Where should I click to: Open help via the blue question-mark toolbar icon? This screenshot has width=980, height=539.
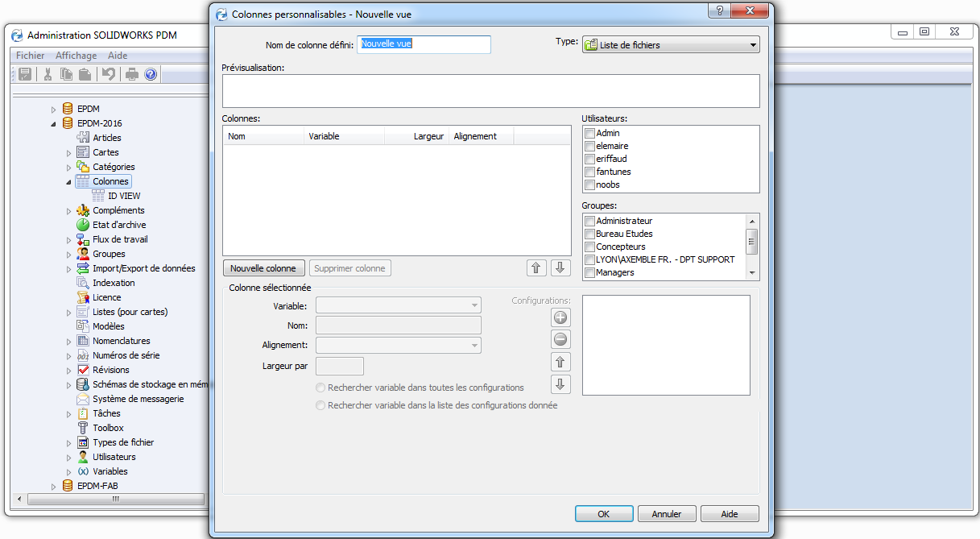[x=151, y=74]
